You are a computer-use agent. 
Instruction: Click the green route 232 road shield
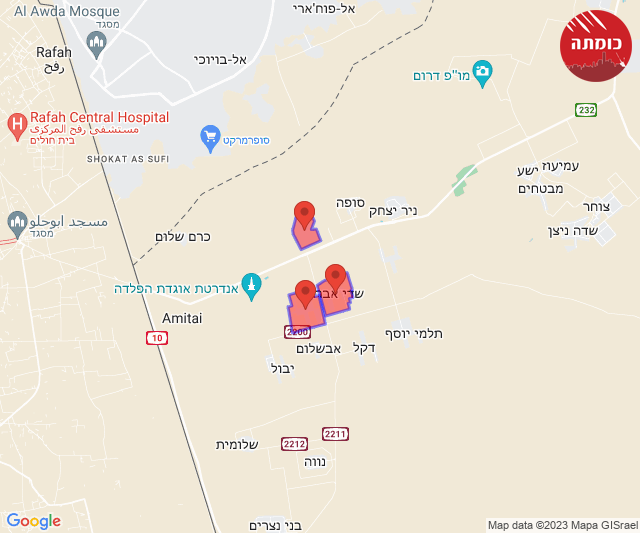(x=586, y=110)
